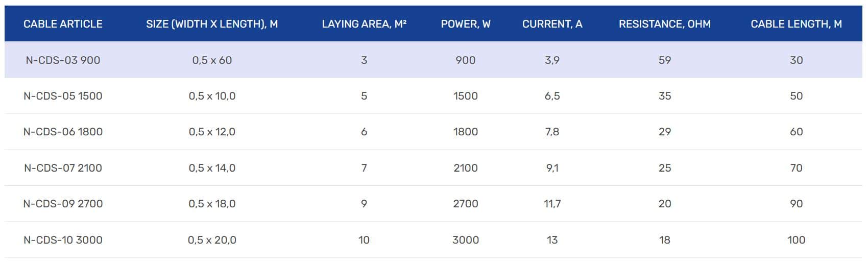Select the N-CDS-09 2700 article cell
Image resolution: width=868 pixels, height=262 pixels.
click(63, 204)
